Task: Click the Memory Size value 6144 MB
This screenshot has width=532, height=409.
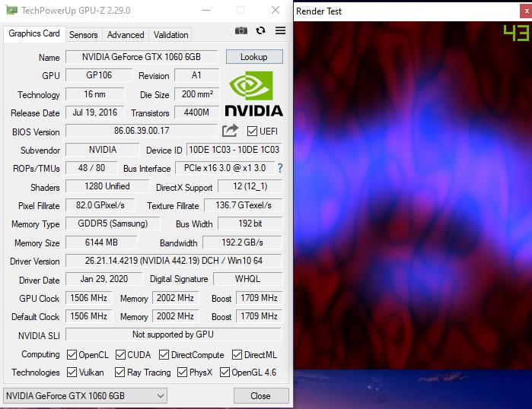Action: coord(101,243)
